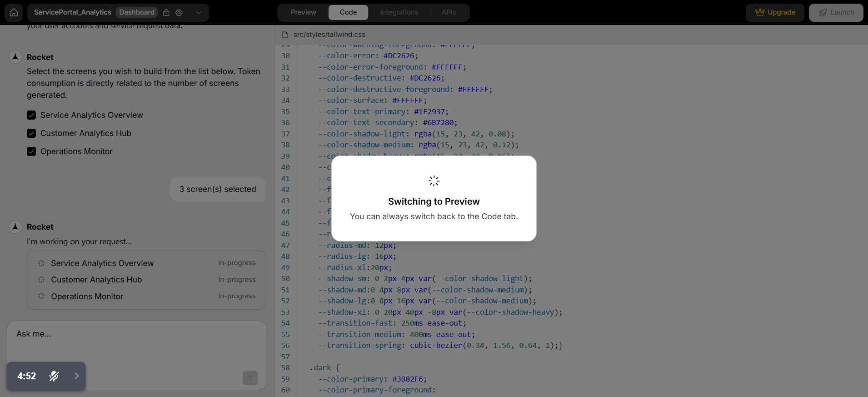
Task: Click the Launch button
Action: (836, 12)
